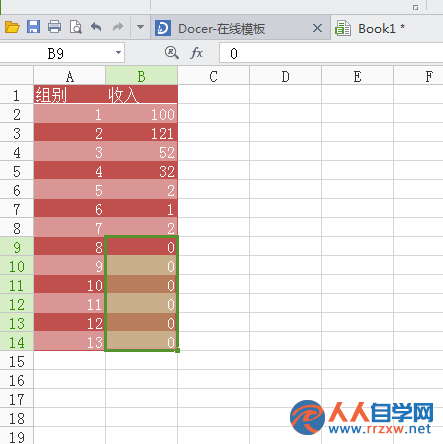This screenshot has width=443, height=444.
Task: Select column E header
Action: [x=357, y=76]
